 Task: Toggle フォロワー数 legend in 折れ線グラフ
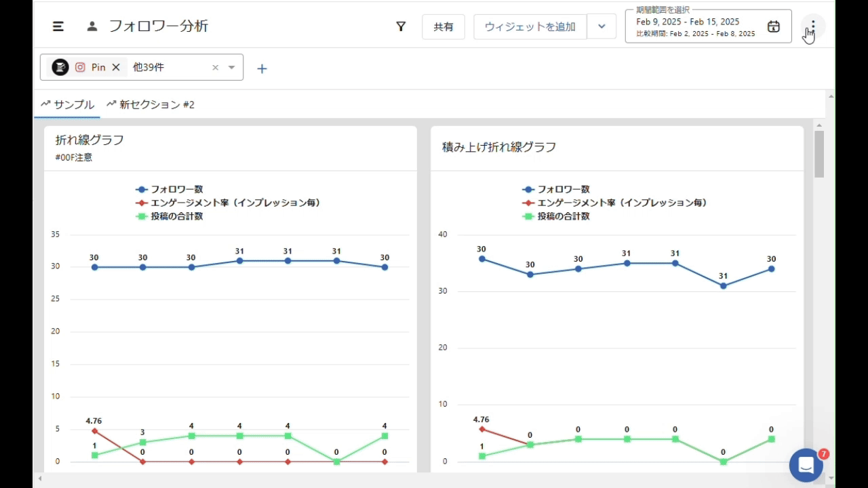pos(170,190)
